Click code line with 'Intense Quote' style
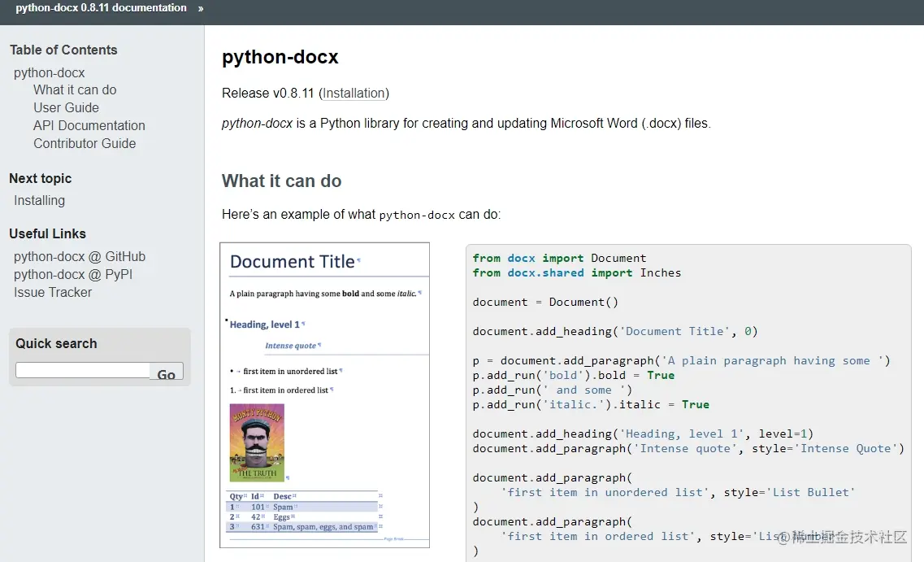 pos(688,449)
